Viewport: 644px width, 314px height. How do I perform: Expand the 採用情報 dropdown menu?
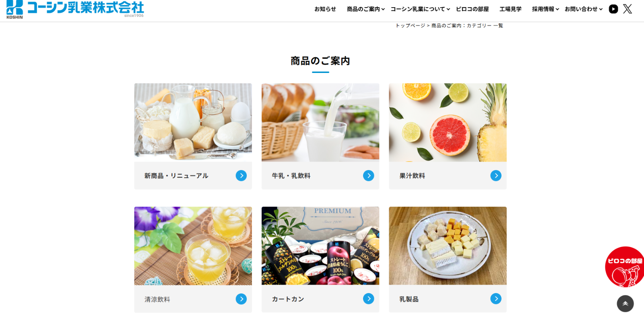545,9
